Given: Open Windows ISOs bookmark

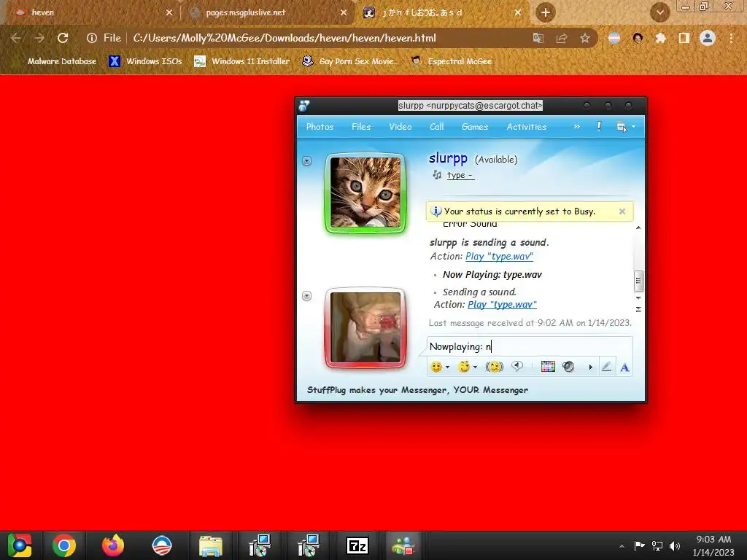Looking at the screenshot, I should (x=146, y=61).
